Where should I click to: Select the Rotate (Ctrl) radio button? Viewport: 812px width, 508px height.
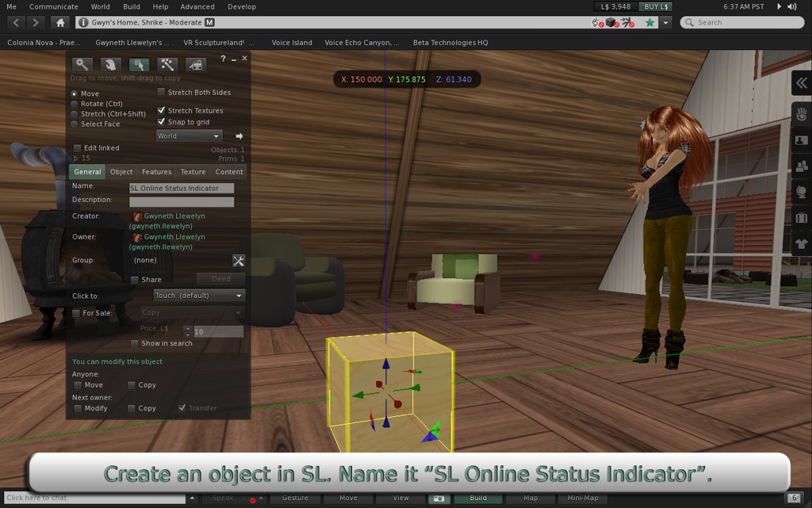point(74,104)
